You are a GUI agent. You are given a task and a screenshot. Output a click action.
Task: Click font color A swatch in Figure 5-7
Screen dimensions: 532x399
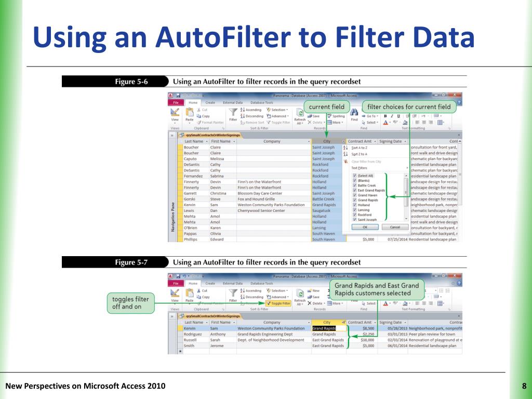pyautogui.click(x=385, y=303)
